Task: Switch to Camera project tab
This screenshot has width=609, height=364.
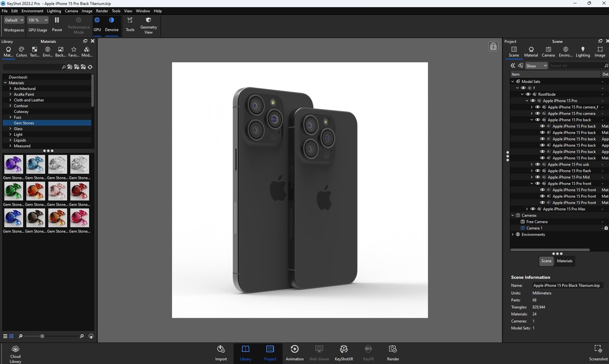Action: (x=548, y=52)
